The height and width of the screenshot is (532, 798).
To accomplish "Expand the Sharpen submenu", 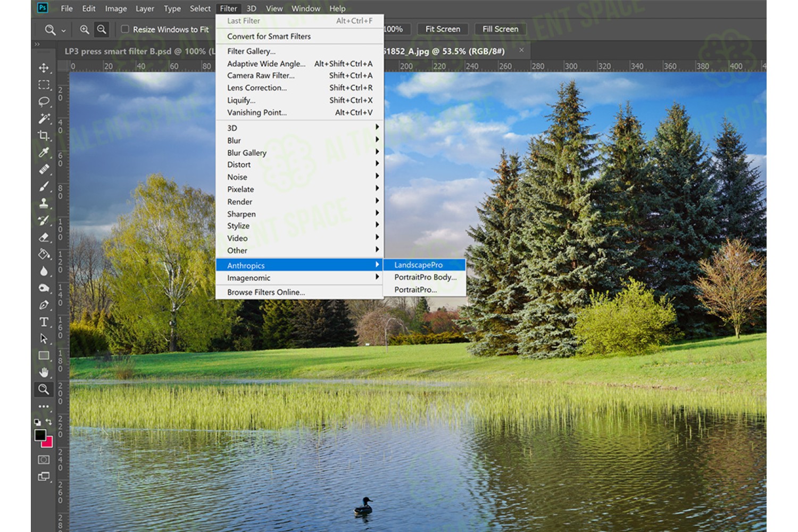I will click(300, 214).
